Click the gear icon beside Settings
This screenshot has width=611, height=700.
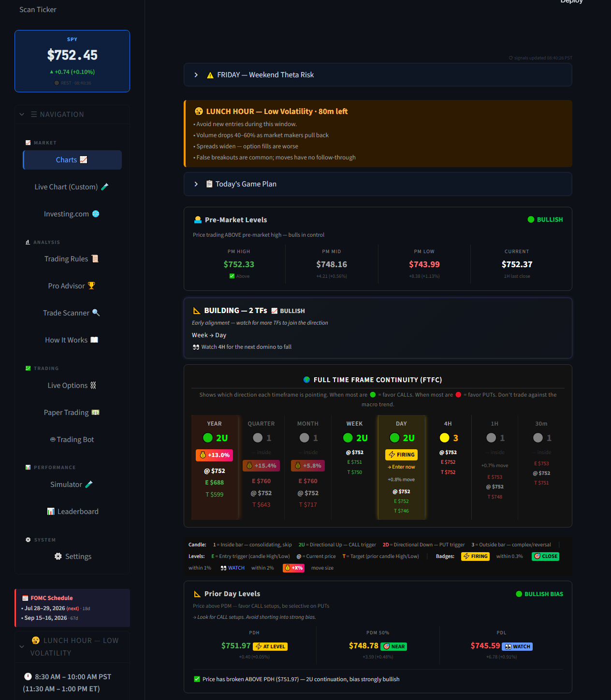point(58,557)
